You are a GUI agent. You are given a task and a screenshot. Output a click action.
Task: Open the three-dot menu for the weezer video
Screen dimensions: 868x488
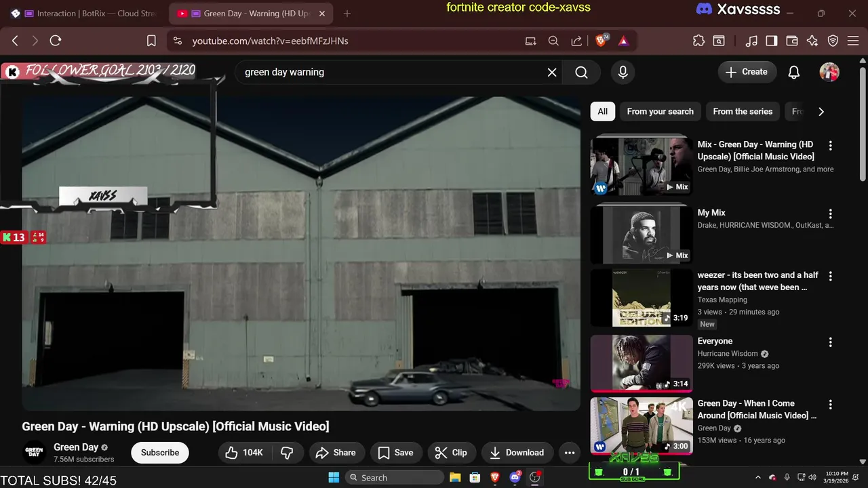click(830, 277)
